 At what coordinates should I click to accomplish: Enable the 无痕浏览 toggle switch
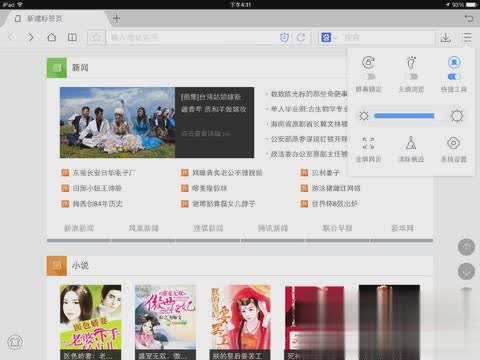pos(413,77)
